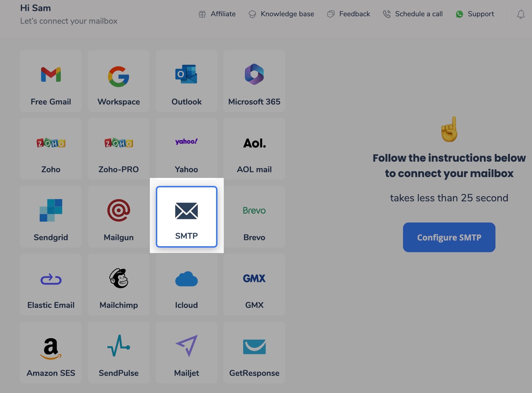Pick the highlighted SMTP envelope icon

coord(186,211)
